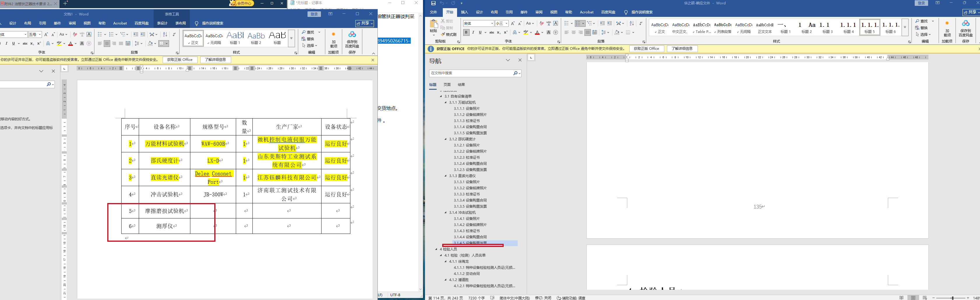Toggle center alignment in the 文档1 window
Screen dimensions: 980x300
click(x=107, y=43)
